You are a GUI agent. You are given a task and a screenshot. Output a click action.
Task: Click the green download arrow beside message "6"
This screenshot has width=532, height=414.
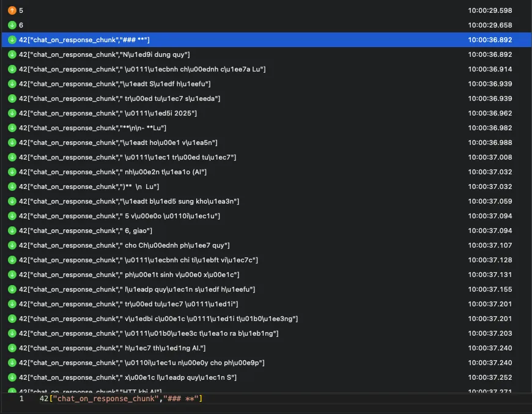(x=12, y=25)
